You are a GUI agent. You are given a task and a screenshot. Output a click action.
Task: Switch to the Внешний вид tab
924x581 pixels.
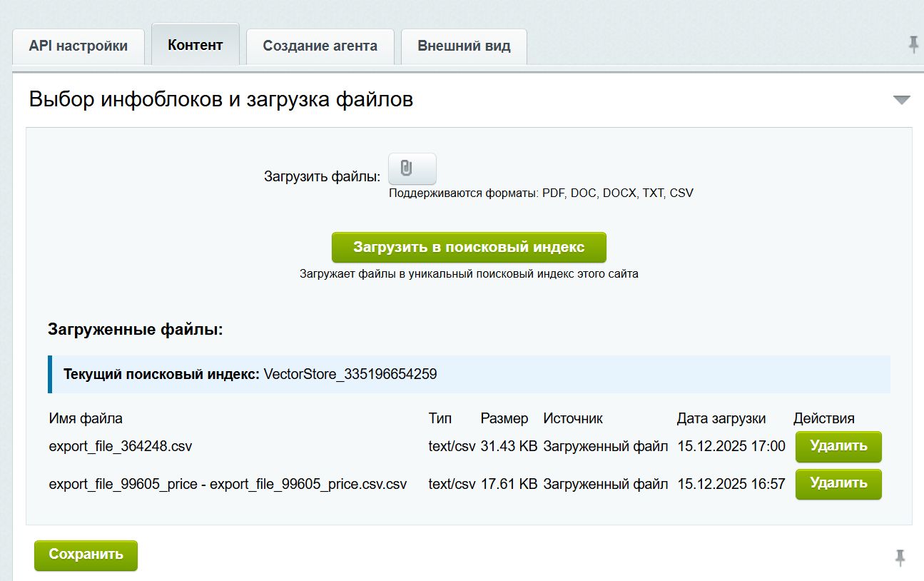(463, 46)
